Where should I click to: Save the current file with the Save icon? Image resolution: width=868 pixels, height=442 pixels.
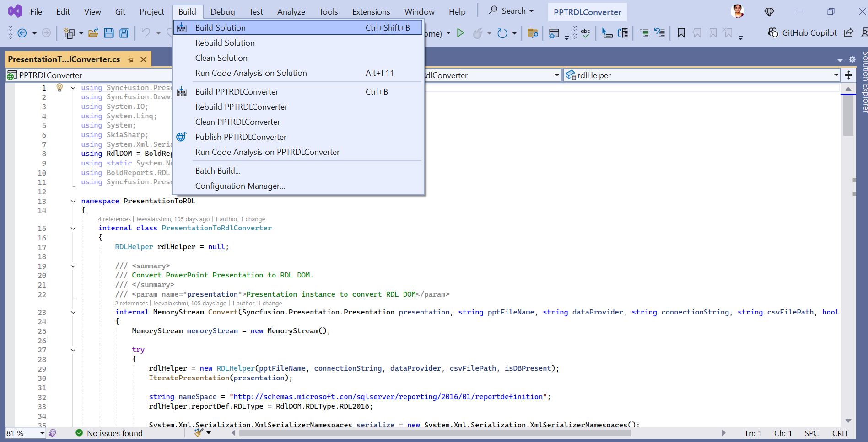click(x=109, y=33)
